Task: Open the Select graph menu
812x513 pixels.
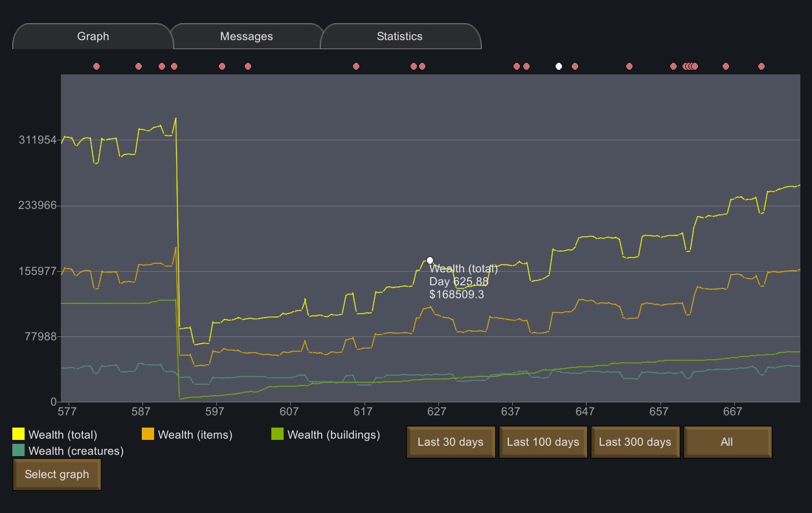Action: pyautogui.click(x=57, y=474)
